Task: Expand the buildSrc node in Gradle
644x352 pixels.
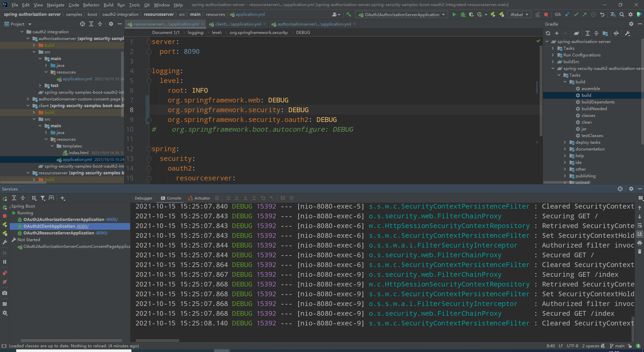Action: click(x=553, y=62)
